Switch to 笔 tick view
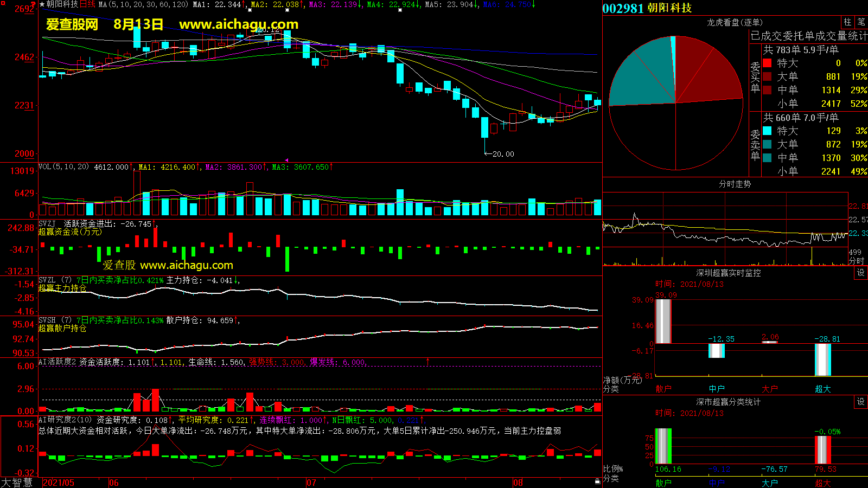868x488 pixels. click(861, 22)
